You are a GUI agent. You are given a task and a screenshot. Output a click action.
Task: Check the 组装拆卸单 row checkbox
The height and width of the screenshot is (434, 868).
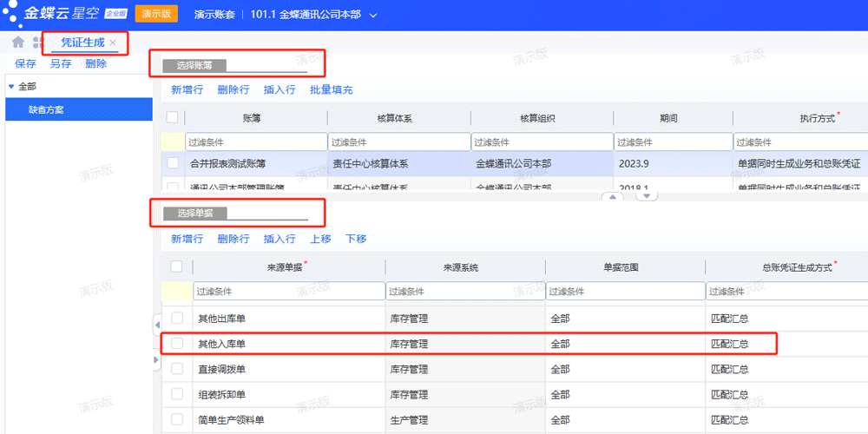[x=176, y=394]
